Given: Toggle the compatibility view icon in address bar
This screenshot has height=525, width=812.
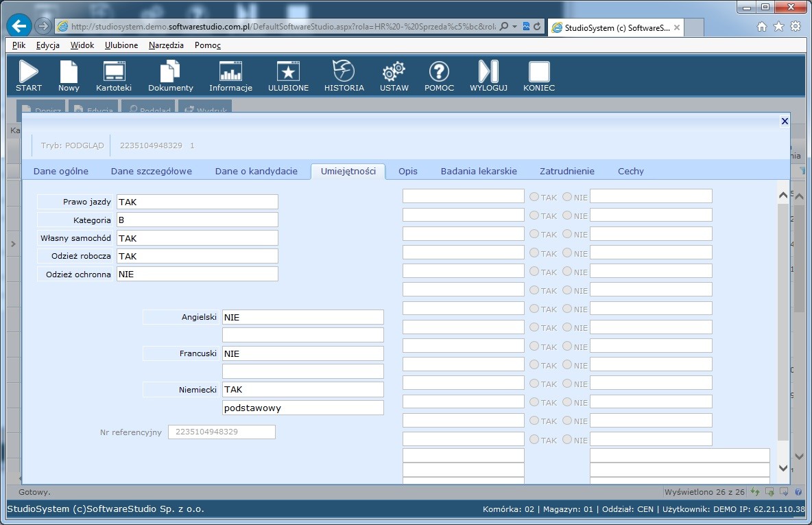Looking at the screenshot, I should pyautogui.click(x=526, y=27).
